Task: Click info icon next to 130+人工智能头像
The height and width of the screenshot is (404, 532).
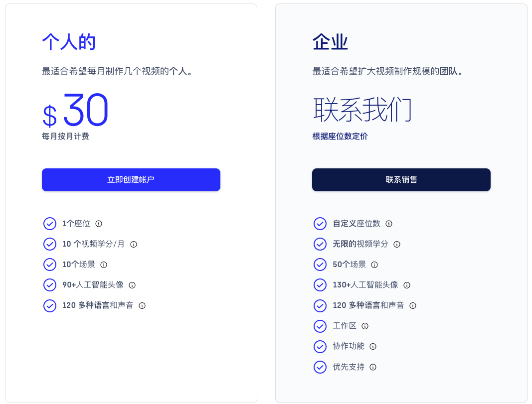Action: pyautogui.click(x=407, y=285)
